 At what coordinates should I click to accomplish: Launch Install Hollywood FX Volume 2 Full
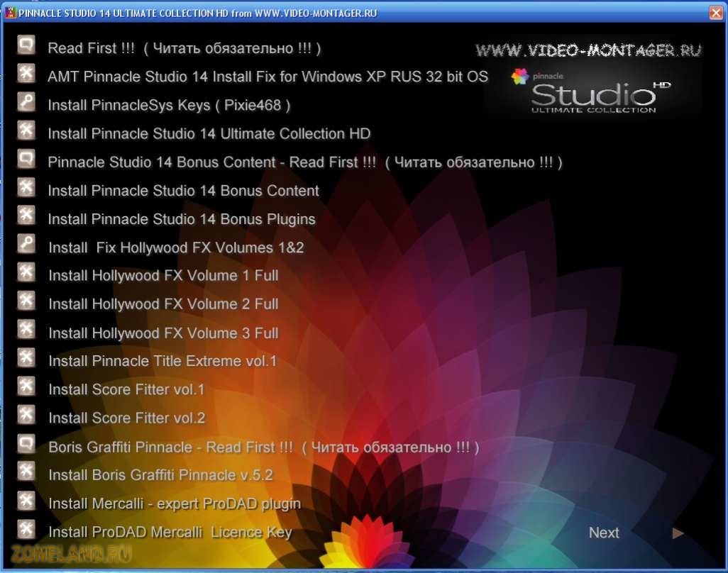click(x=163, y=304)
